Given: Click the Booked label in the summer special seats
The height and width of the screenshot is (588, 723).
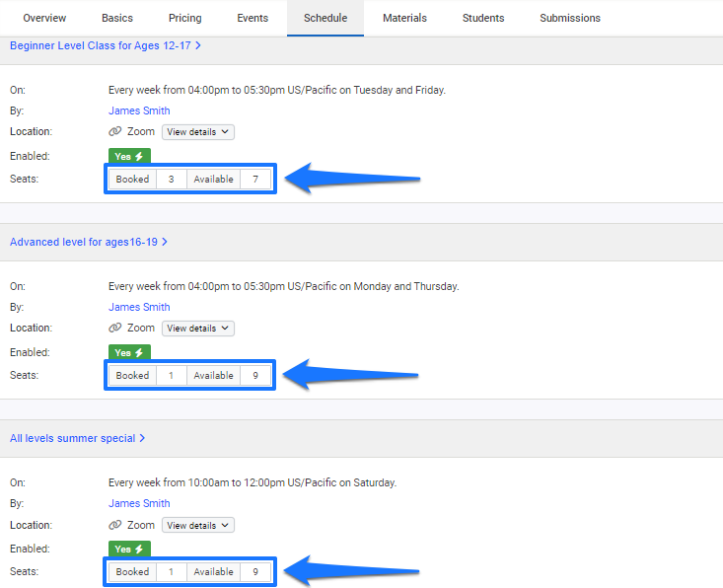Looking at the screenshot, I should pyautogui.click(x=132, y=572).
